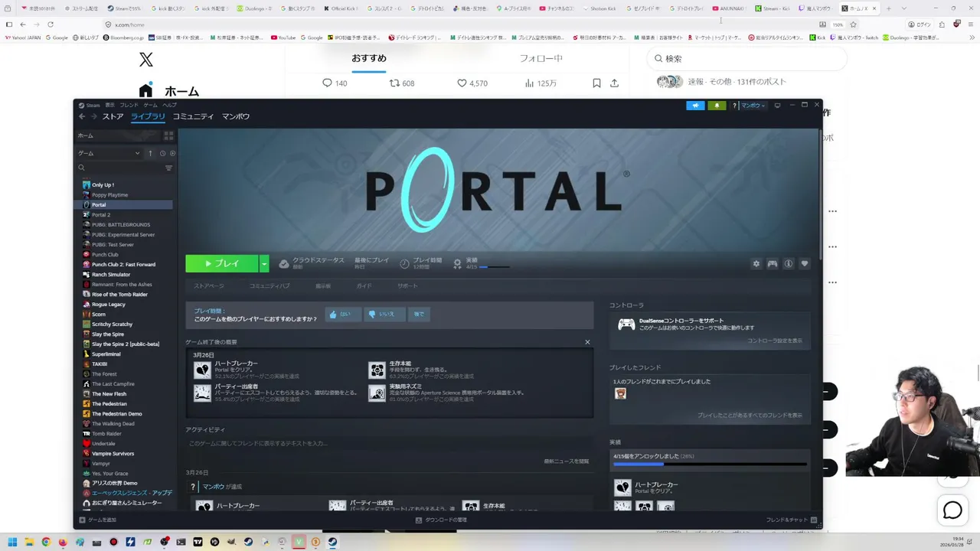Open ダウンロードの管理 at bottom
The height and width of the screenshot is (551, 980).
point(441,520)
